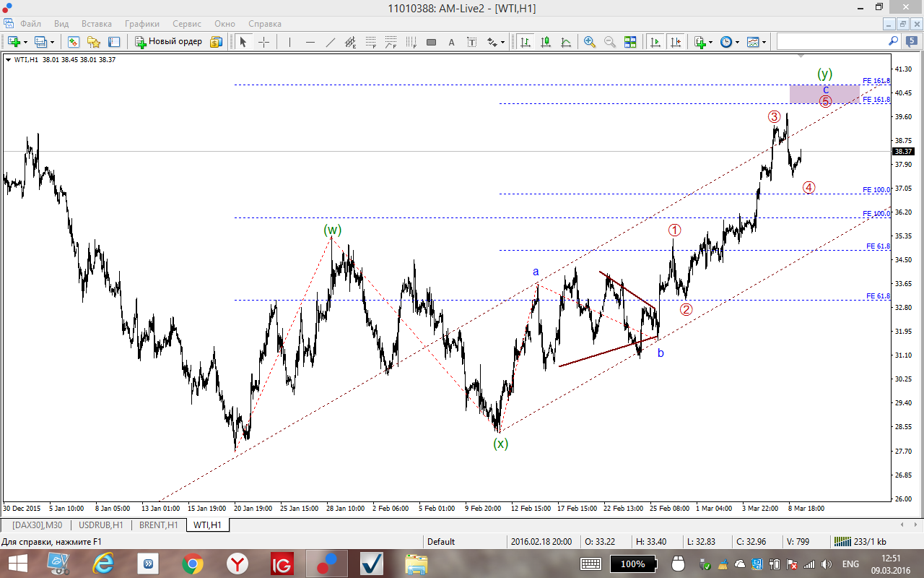The image size is (924, 578).
Task: Pick the horizontal line drawing tool
Action: pyautogui.click(x=310, y=42)
